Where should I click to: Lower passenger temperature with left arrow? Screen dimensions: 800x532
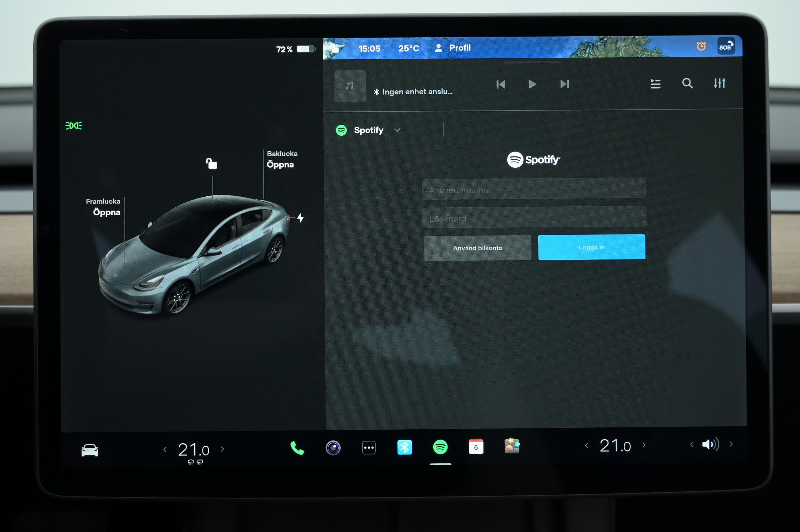point(587,446)
